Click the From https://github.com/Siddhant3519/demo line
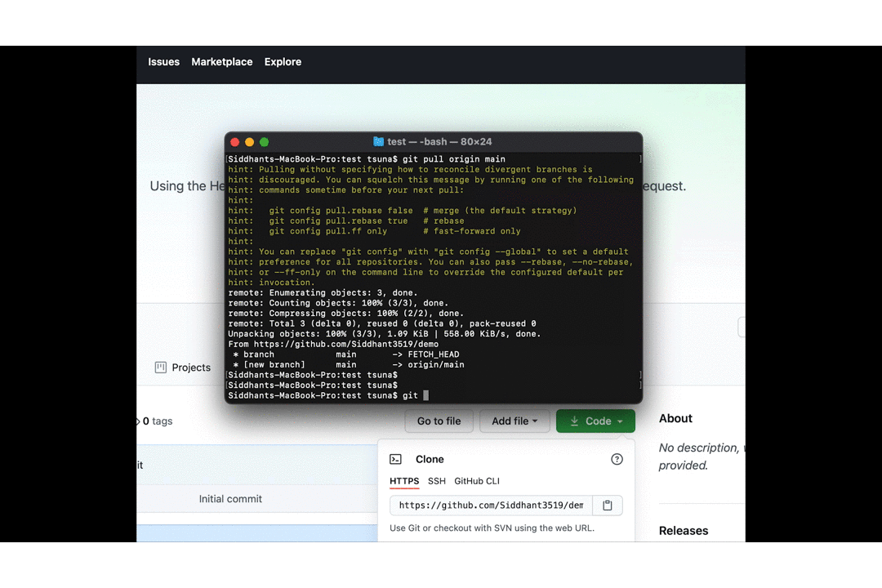 pos(333,345)
